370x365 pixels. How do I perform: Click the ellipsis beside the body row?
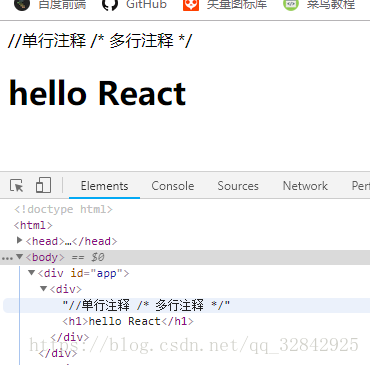(x=7, y=258)
